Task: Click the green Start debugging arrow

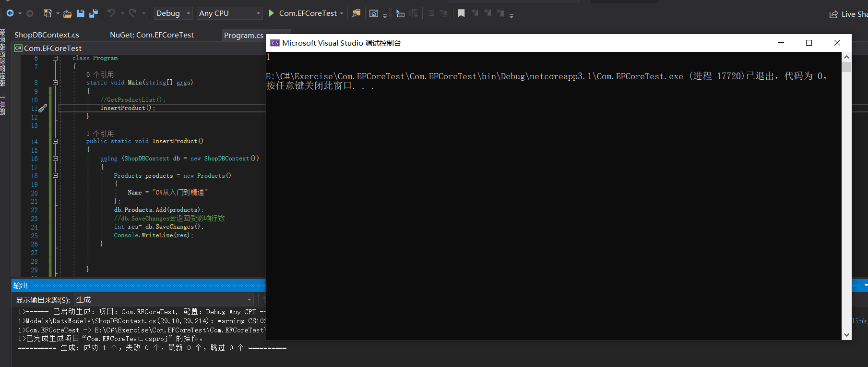Action: click(272, 13)
